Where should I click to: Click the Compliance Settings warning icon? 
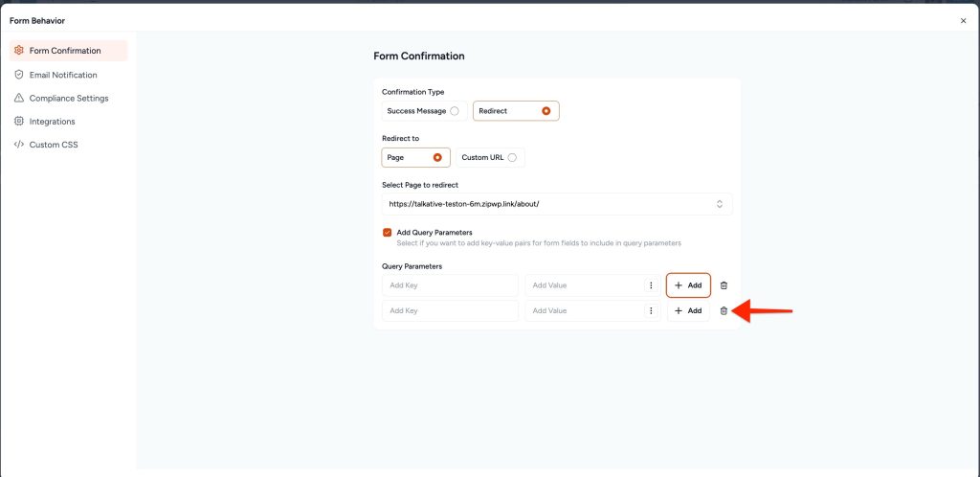[19, 98]
